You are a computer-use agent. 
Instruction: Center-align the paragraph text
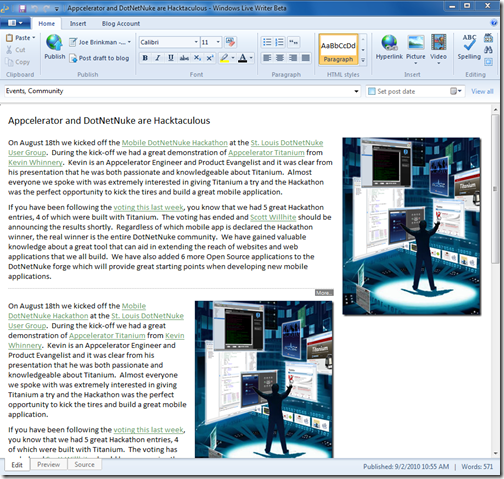click(x=280, y=58)
